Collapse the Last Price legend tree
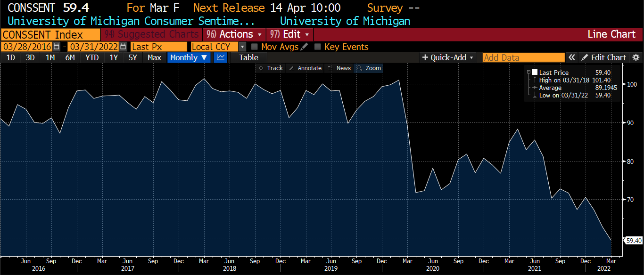The height and width of the screenshot is (275, 644). click(529, 73)
